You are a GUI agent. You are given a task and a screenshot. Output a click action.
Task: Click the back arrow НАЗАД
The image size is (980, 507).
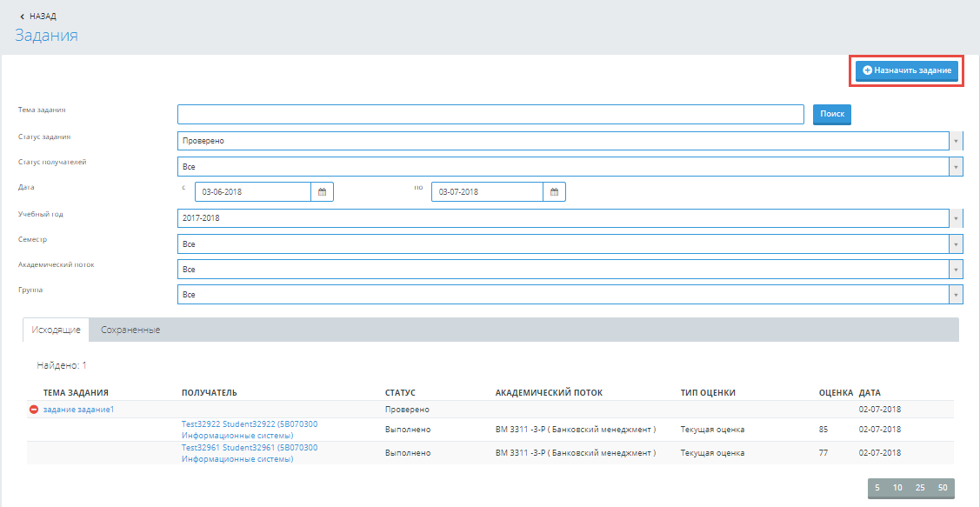pos(37,16)
